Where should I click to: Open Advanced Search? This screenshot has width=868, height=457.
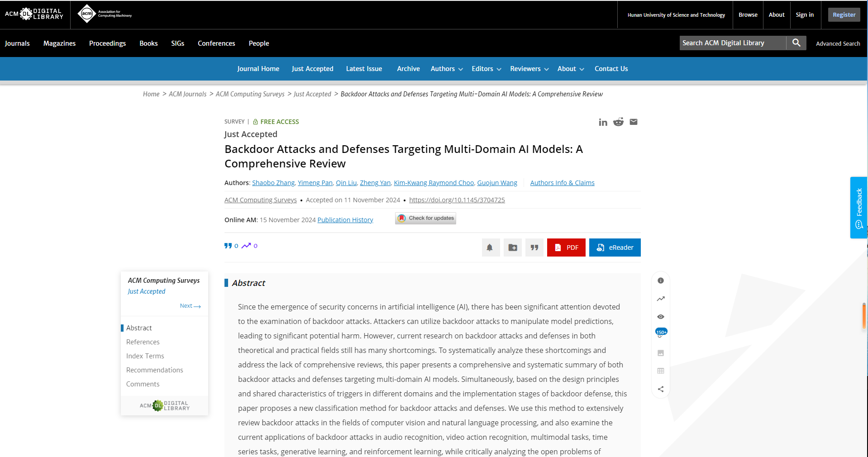point(838,44)
